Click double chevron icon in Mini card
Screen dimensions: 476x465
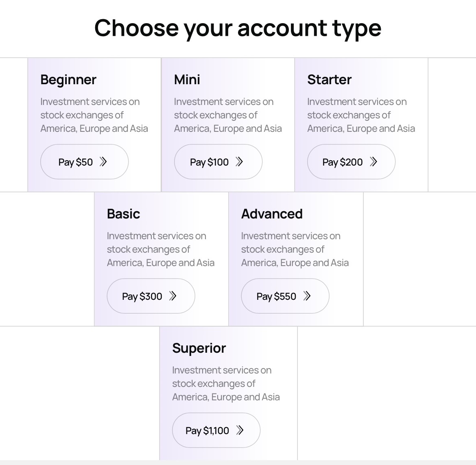[240, 162]
